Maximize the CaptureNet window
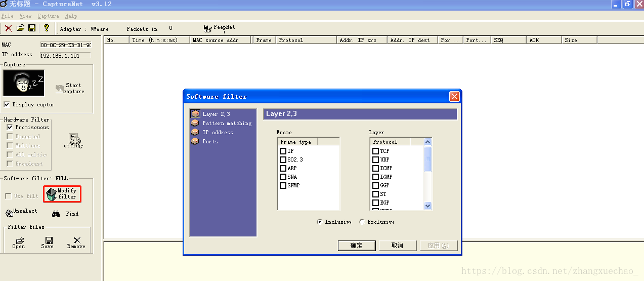Screen dimensions: 644x281 tap(627, 4)
